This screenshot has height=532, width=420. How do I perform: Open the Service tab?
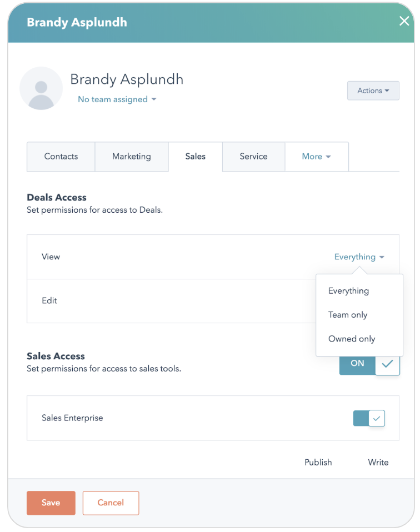point(254,157)
